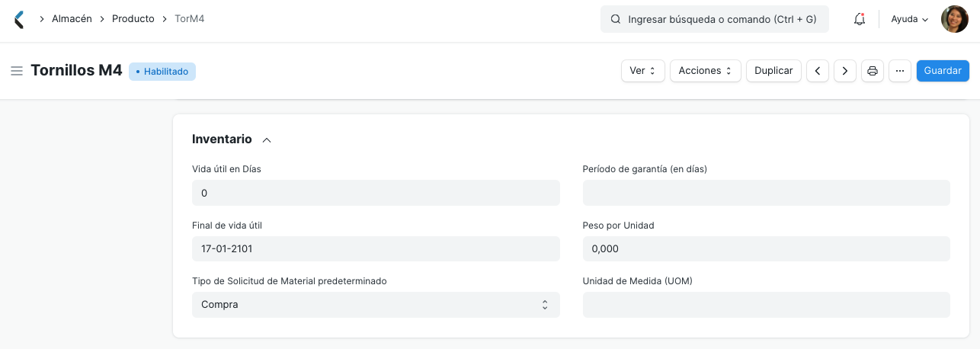Edit Final de vida útil date

click(x=376, y=249)
